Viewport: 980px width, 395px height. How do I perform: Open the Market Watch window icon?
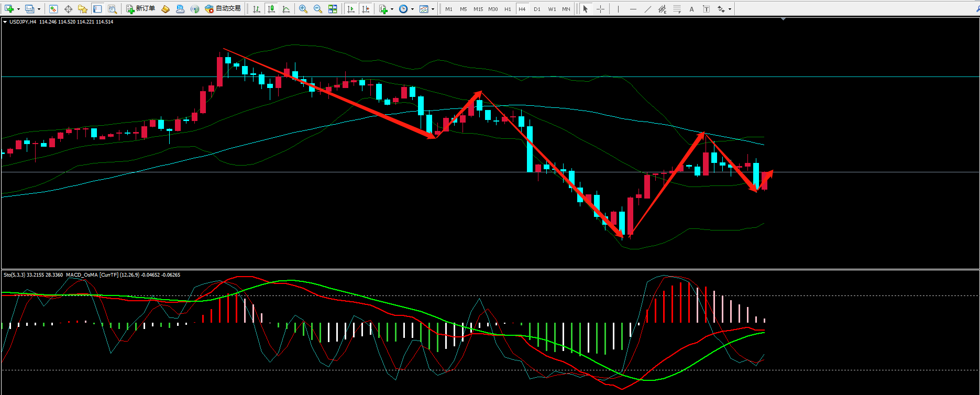53,9
